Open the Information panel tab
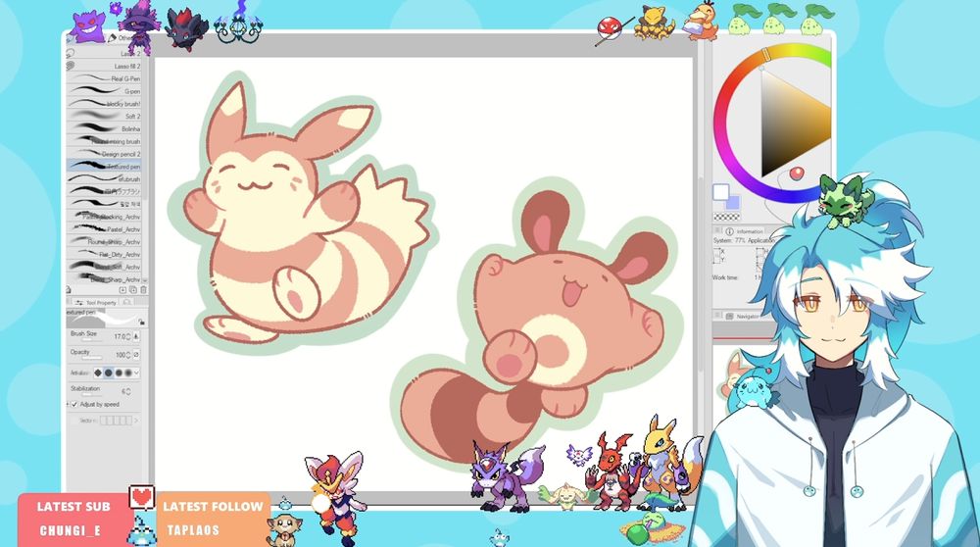Screen dimensions: 980x547 (746, 231)
